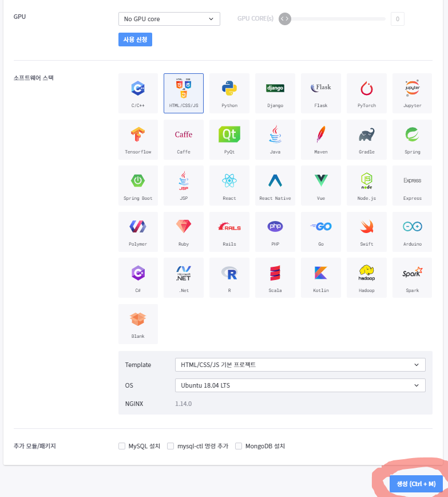Choose the React stack tile
Viewport: 448px width, 497px height.
pyautogui.click(x=229, y=186)
